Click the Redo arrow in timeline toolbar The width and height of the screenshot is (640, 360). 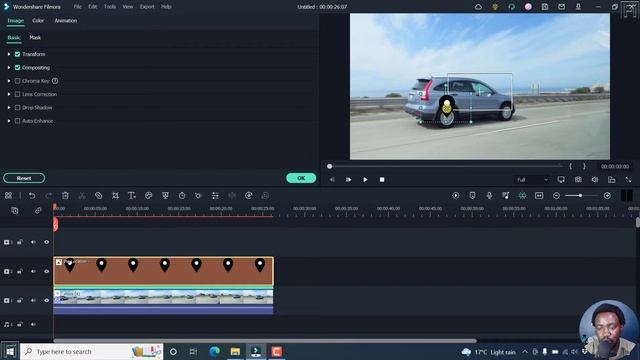pyautogui.click(x=49, y=196)
